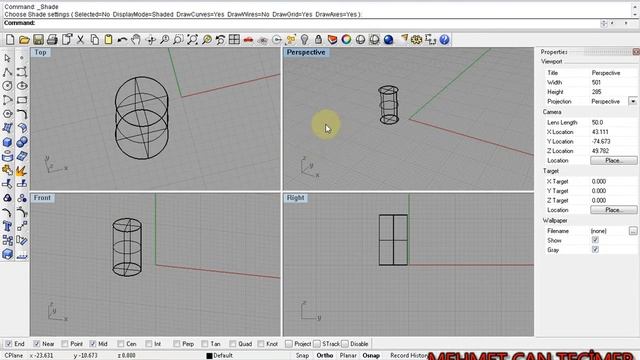
Task: Uncheck the wallpaper Show checkbox
Action: tap(595, 240)
